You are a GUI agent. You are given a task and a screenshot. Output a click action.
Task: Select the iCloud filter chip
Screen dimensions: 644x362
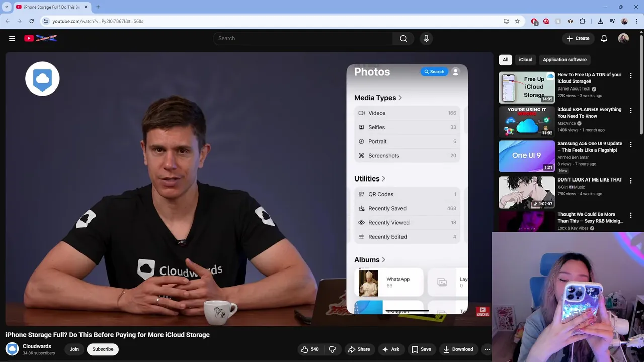tap(525, 59)
